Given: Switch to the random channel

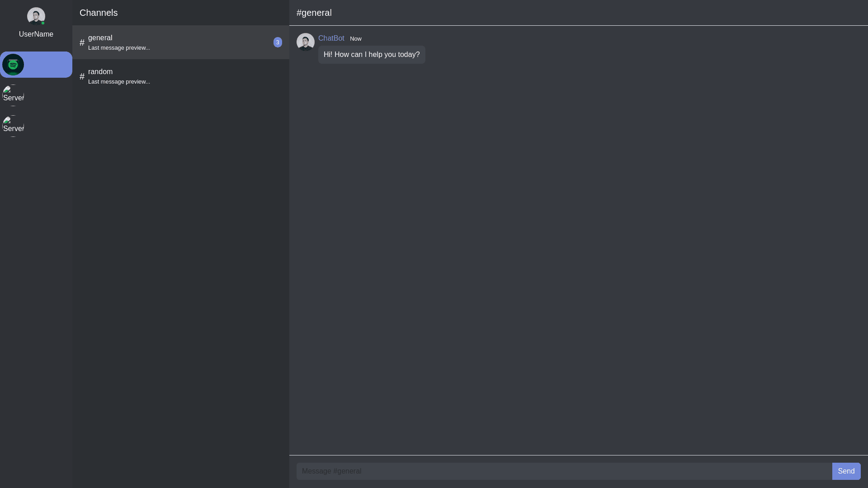Looking at the screenshot, I should pyautogui.click(x=181, y=76).
